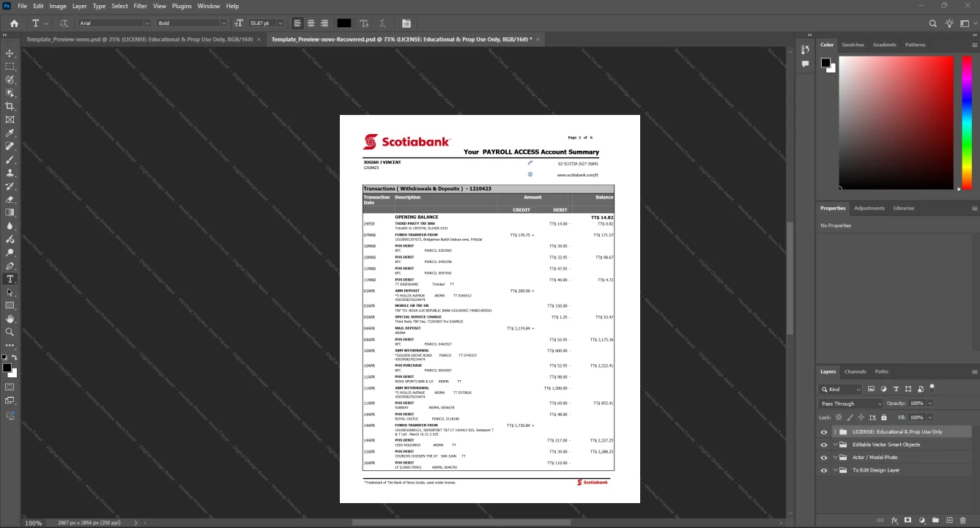Toggle text orientation in options bar
Image resolution: width=980 pixels, height=528 pixels.
coord(64,23)
